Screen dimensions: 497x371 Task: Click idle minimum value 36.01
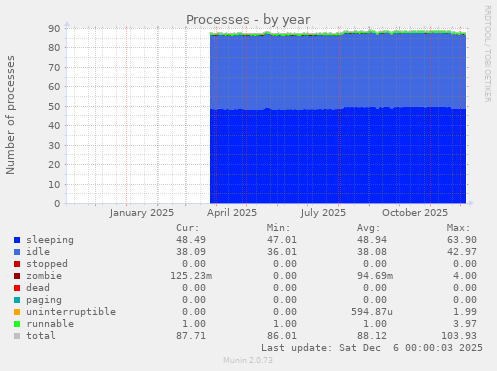point(282,252)
